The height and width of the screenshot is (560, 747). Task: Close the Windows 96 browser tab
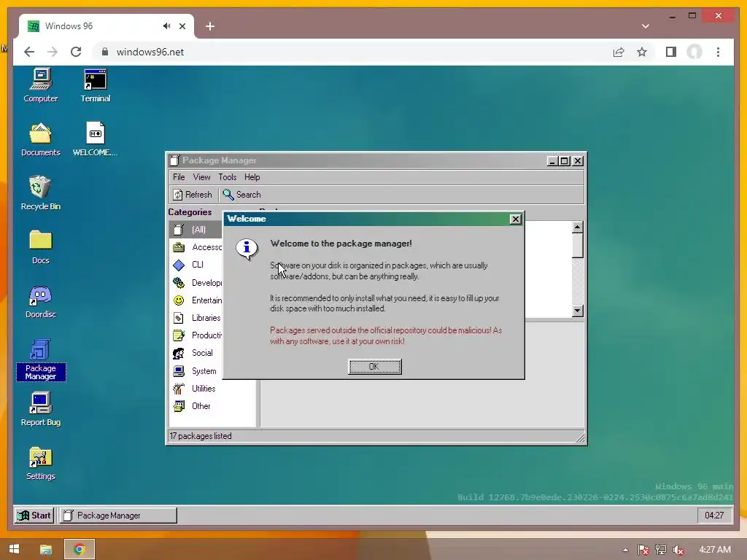tap(182, 26)
